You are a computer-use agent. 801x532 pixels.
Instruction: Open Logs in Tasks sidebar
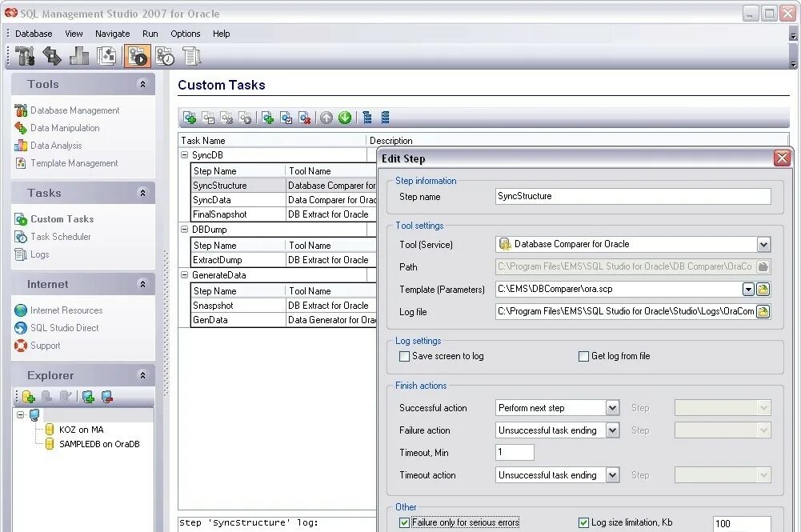(x=32, y=254)
